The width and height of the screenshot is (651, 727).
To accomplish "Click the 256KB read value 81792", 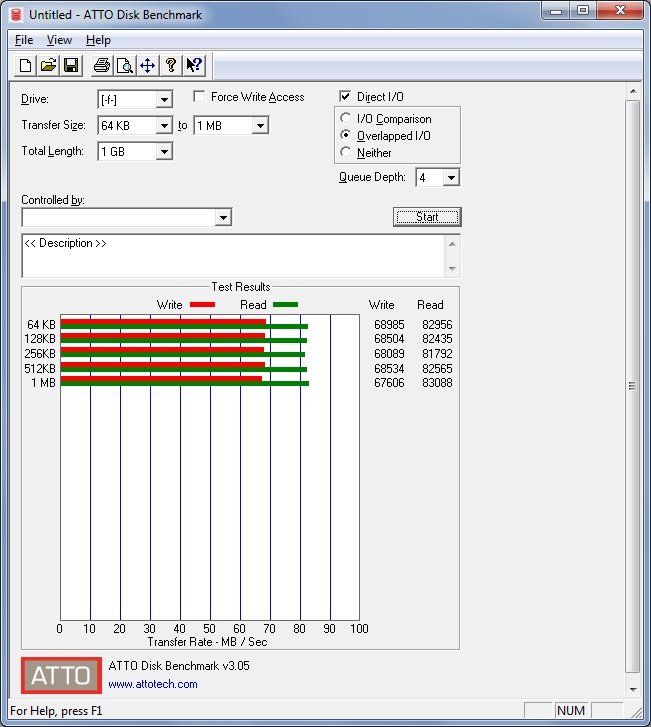I will pos(437,354).
